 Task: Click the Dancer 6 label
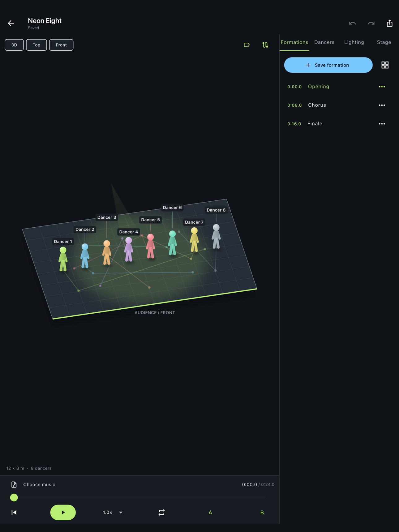click(x=172, y=208)
